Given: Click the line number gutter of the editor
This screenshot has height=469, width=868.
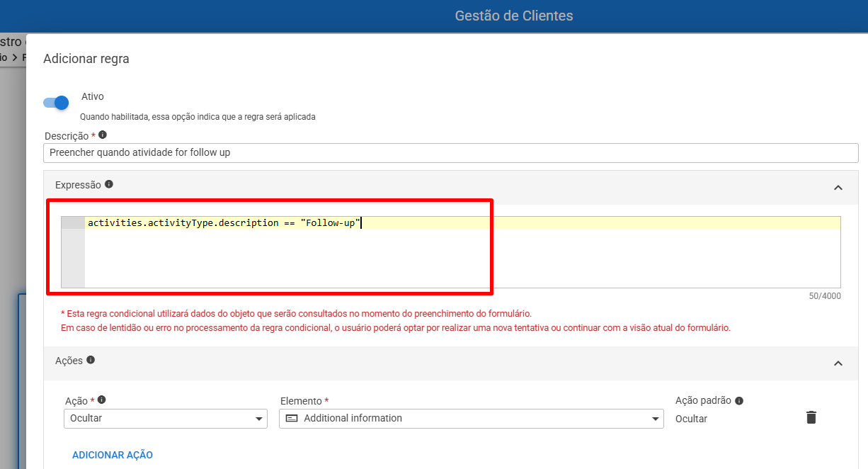Looking at the screenshot, I should coord(73,252).
